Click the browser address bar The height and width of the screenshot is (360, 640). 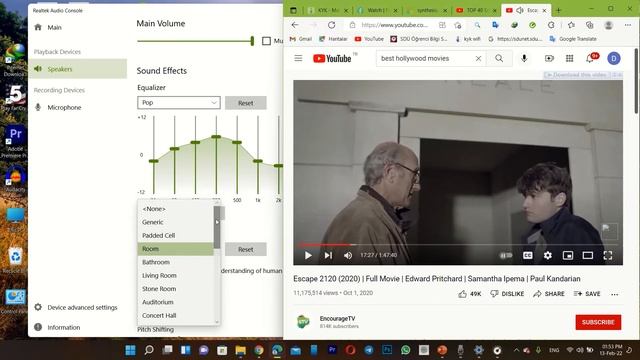(395, 25)
